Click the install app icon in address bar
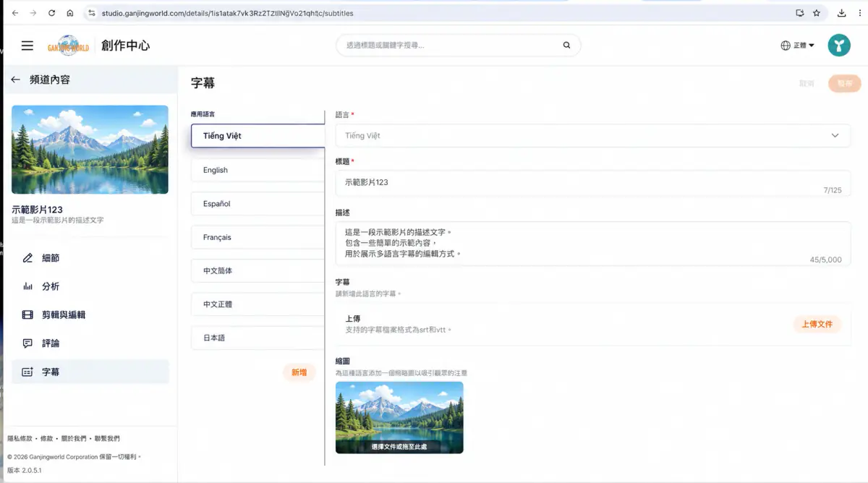Image resolution: width=868 pixels, height=483 pixels. (799, 13)
